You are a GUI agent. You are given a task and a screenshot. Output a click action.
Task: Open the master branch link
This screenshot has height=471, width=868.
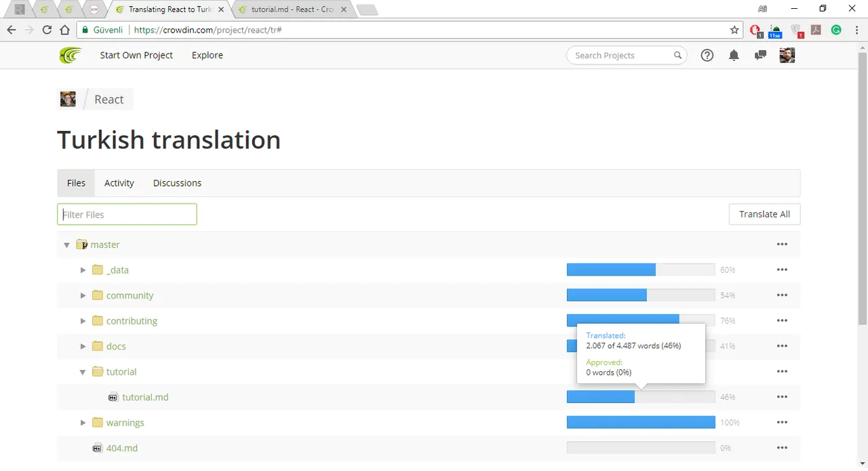105,245
